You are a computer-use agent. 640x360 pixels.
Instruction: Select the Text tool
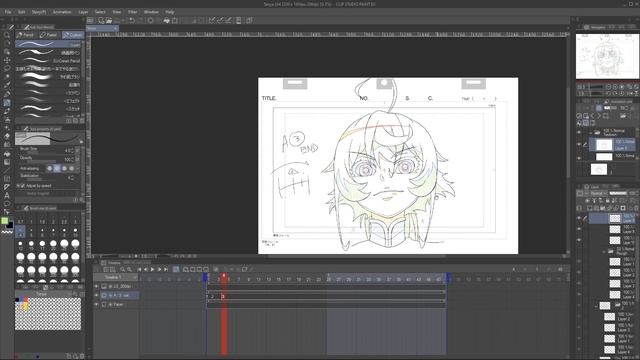[7, 196]
